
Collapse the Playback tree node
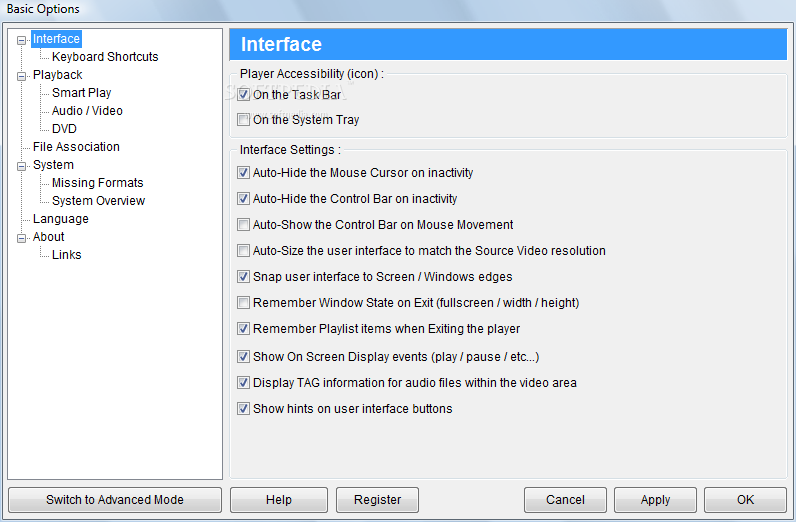click(x=21, y=76)
